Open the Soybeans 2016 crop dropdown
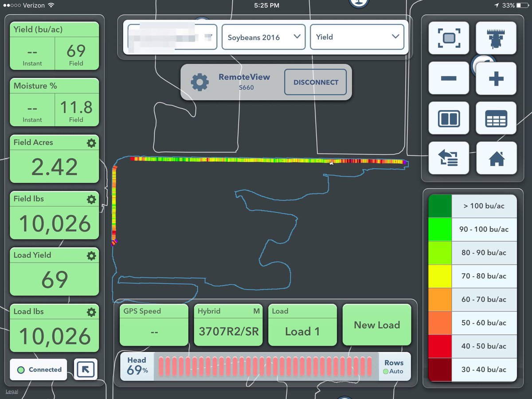The height and width of the screenshot is (399, 532). (x=263, y=37)
